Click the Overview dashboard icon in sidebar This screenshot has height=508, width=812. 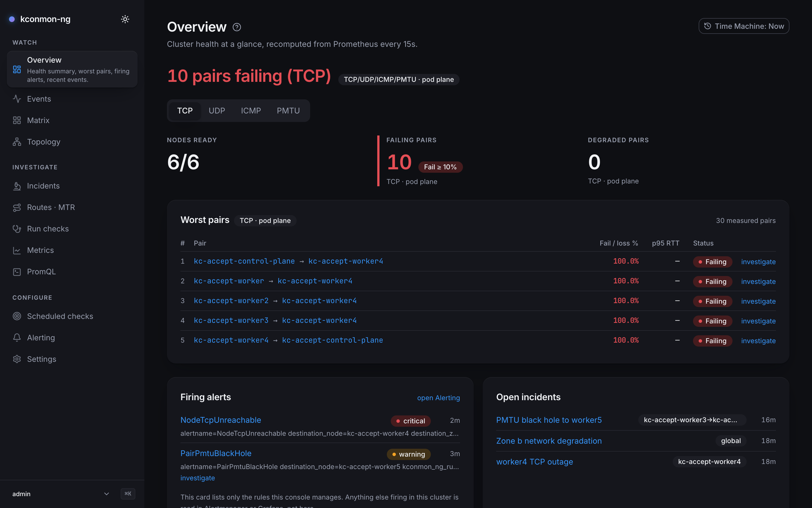pos(17,69)
